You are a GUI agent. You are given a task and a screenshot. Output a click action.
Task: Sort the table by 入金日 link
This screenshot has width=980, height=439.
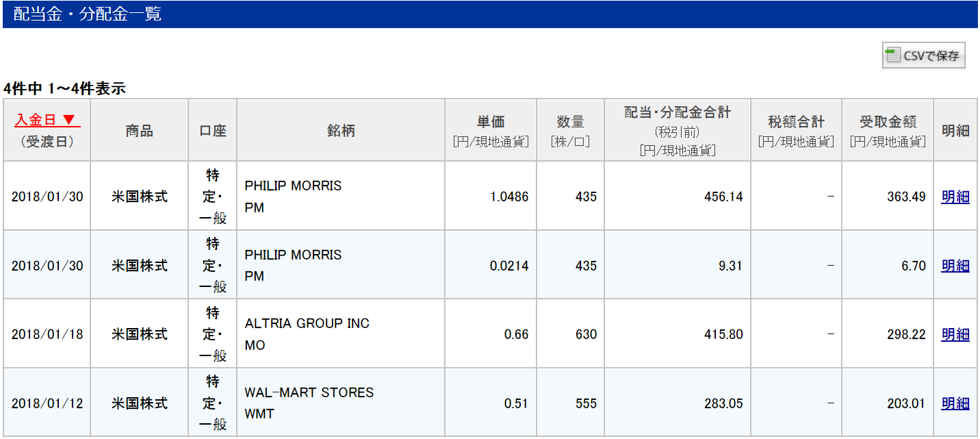click(x=37, y=121)
